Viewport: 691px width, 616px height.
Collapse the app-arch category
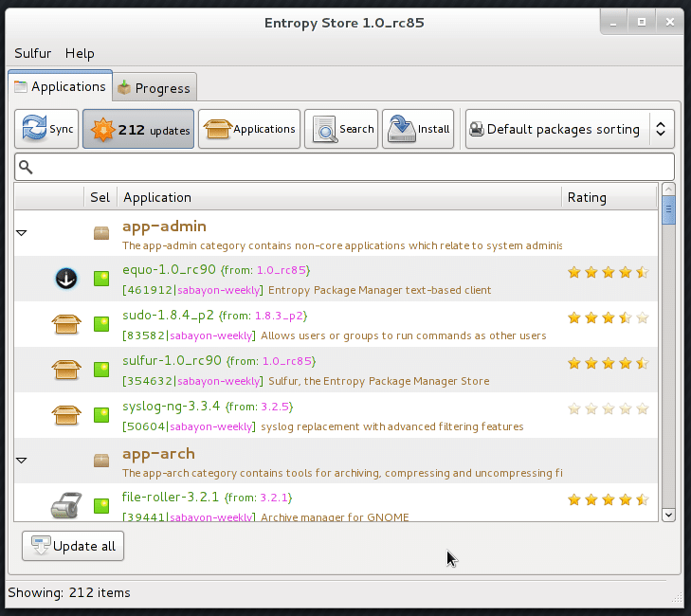[22, 461]
